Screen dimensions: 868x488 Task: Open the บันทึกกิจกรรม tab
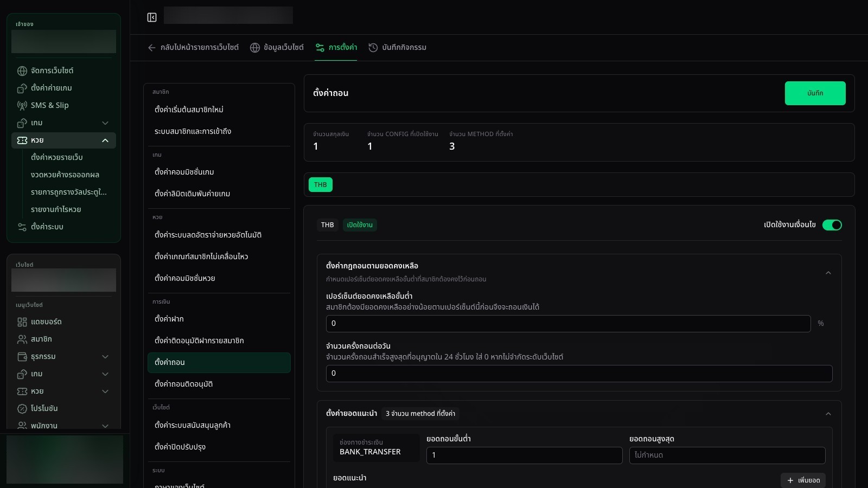click(397, 48)
